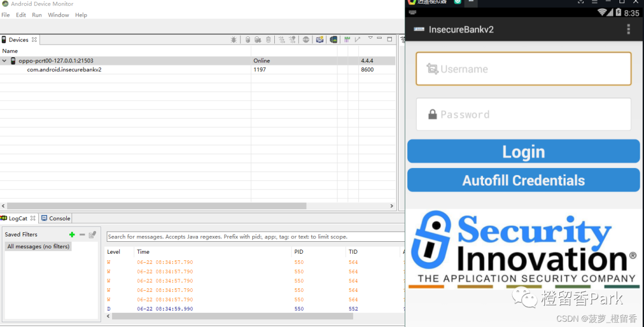Screen dimensions: 644x327
Task: Click the InsecureBankv2 app bar icon
Action: pos(419,29)
